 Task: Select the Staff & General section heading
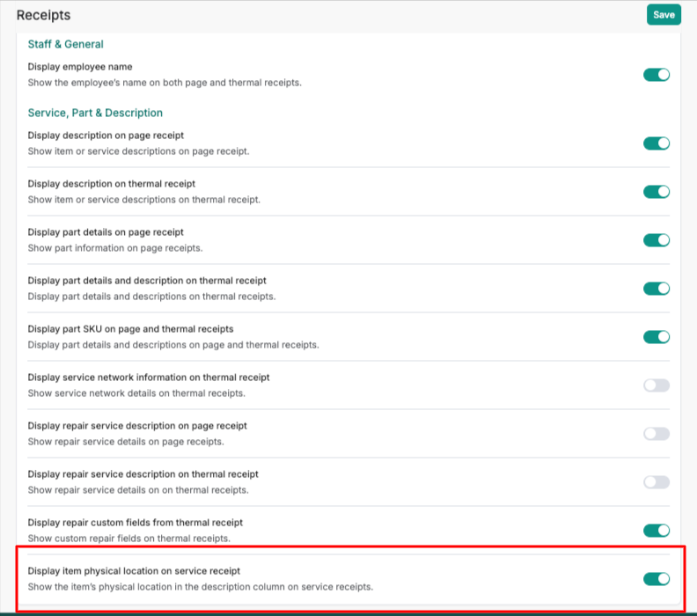pos(65,44)
